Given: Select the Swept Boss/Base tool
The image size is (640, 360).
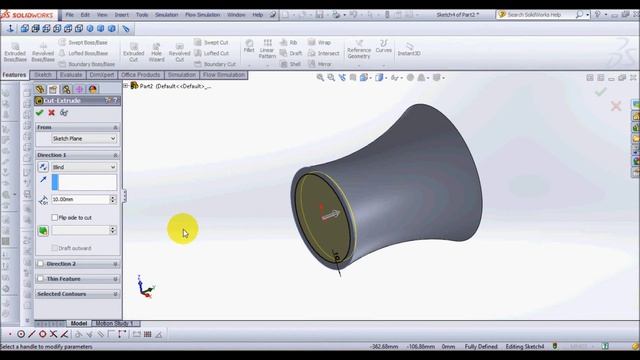Looking at the screenshot, I should click(83, 42).
